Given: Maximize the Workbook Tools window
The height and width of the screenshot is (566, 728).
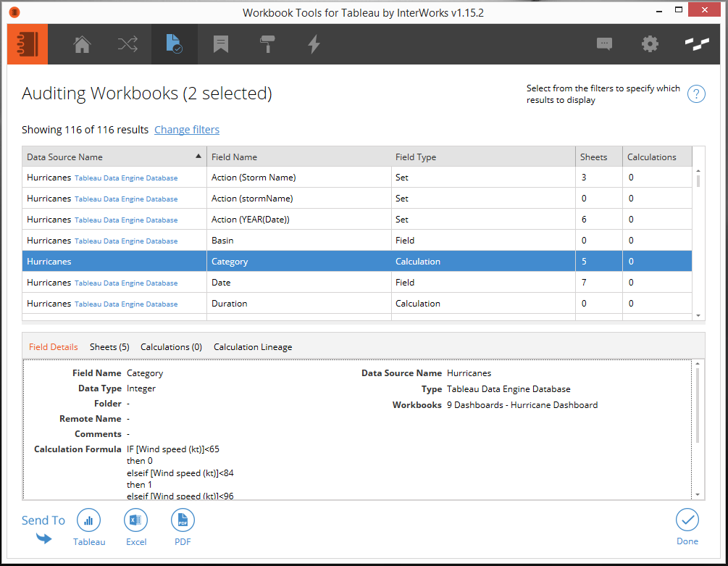Looking at the screenshot, I should [x=678, y=9].
